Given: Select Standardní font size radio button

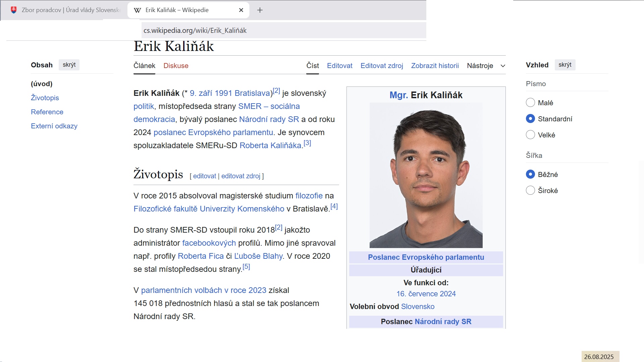Looking at the screenshot, I should (x=530, y=119).
